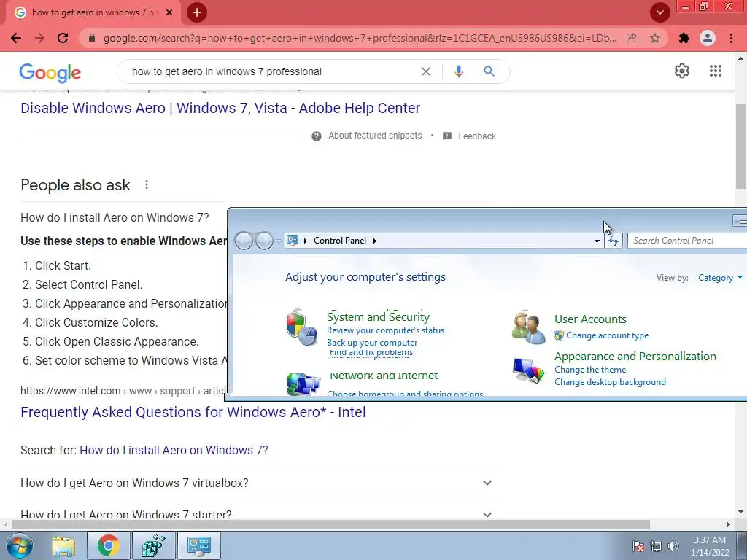Click System and Security shield icon
Screen dimensions: 747x560
point(301,327)
